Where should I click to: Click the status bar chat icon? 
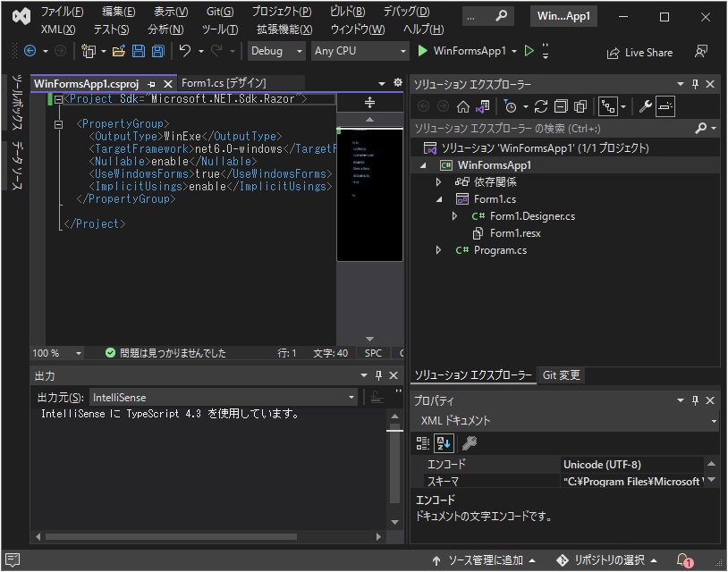(12, 559)
